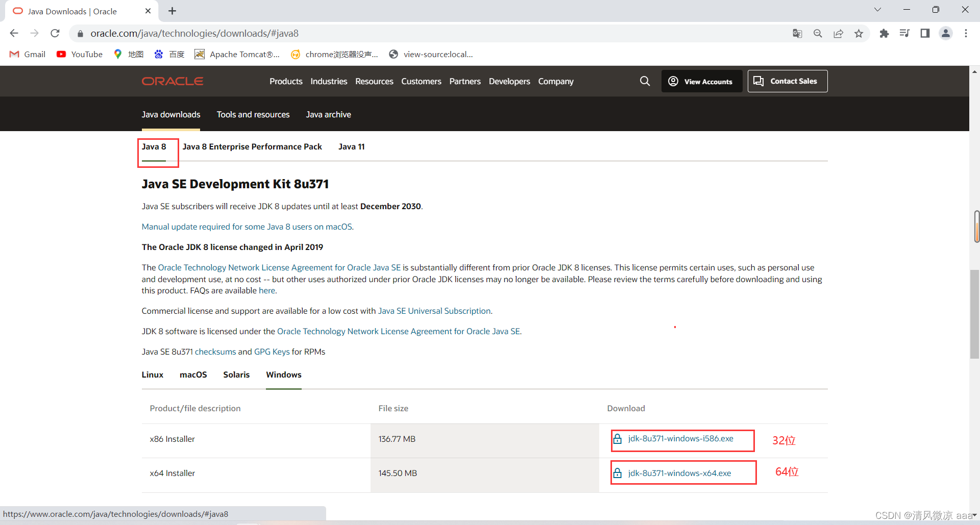Open first Oracle Technology Network License Agreement link
Screen dimensions: 980x525
click(279, 267)
